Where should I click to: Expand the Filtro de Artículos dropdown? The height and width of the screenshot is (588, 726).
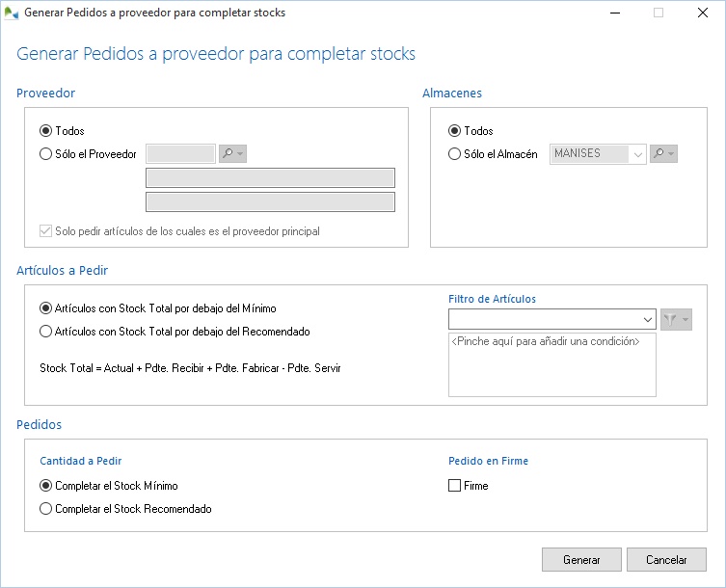point(647,319)
